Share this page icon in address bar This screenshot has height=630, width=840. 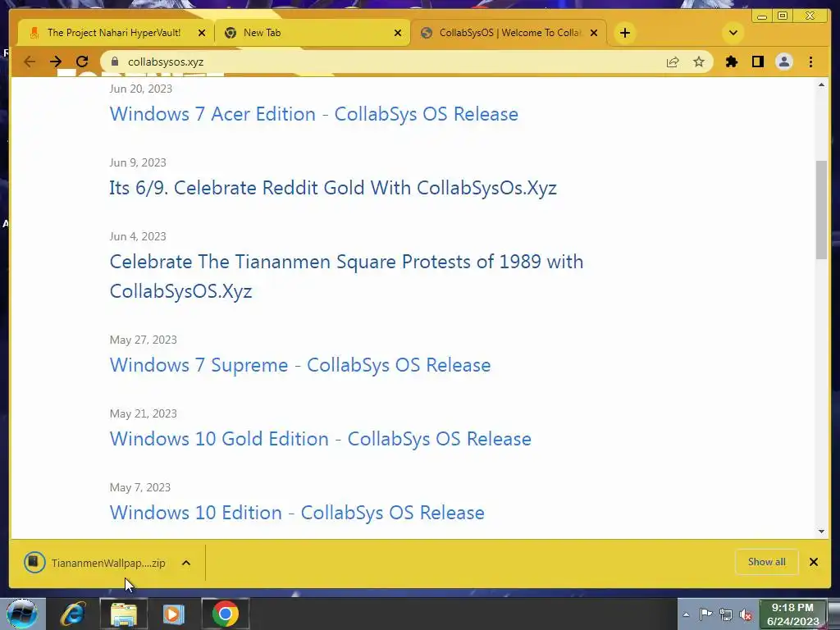(673, 62)
